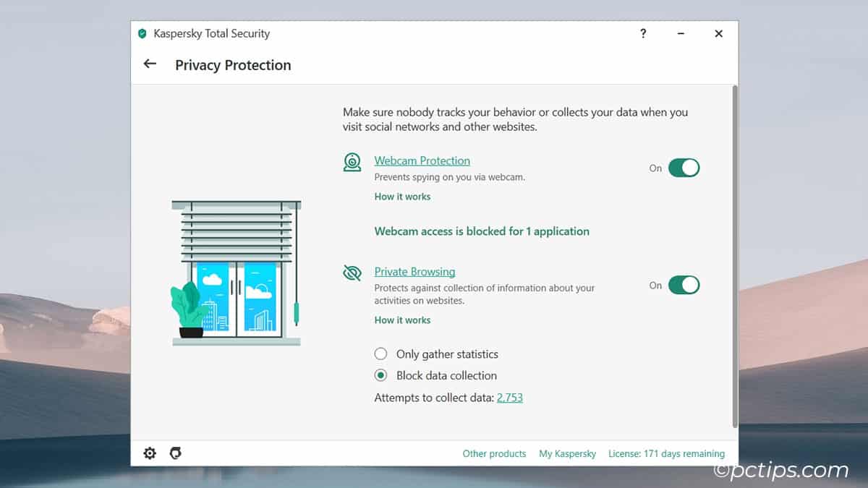Click the crossed-eye Private Browsing icon
The width and height of the screenshot is (868, 488).
click(x=352, y=273)
